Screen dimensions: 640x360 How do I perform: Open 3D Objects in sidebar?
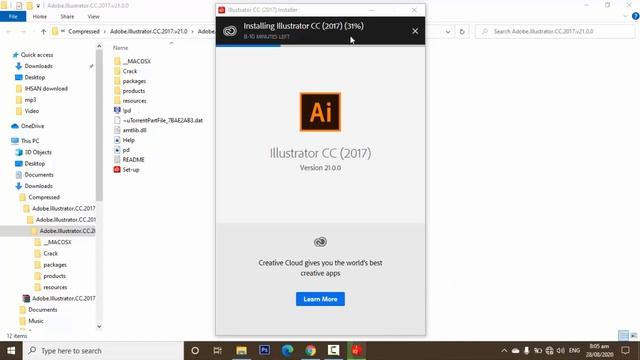point(33,152)
